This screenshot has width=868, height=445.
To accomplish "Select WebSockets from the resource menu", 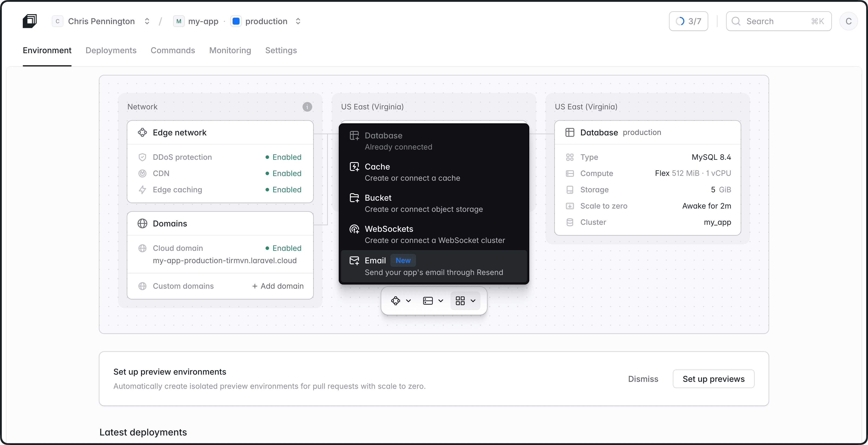I will pyautogui.click(x=434, y=234).
